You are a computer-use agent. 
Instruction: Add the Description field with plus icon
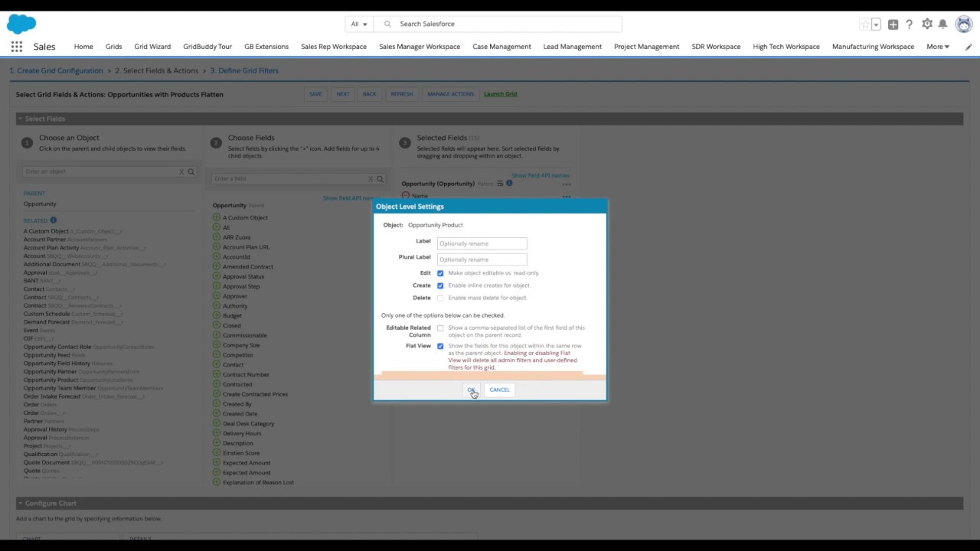point(217,443)
